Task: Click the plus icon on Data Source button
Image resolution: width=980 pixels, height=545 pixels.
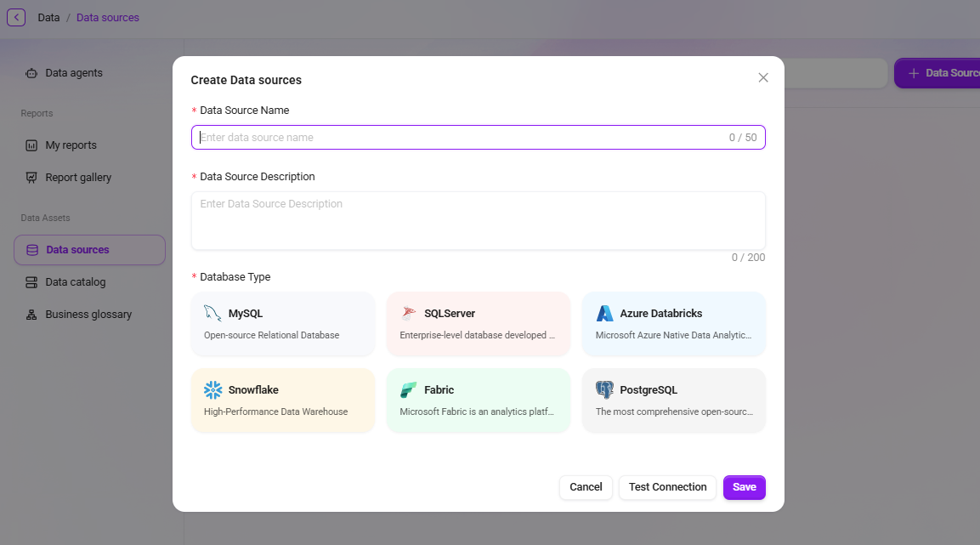Action: (x=914, y=73)
